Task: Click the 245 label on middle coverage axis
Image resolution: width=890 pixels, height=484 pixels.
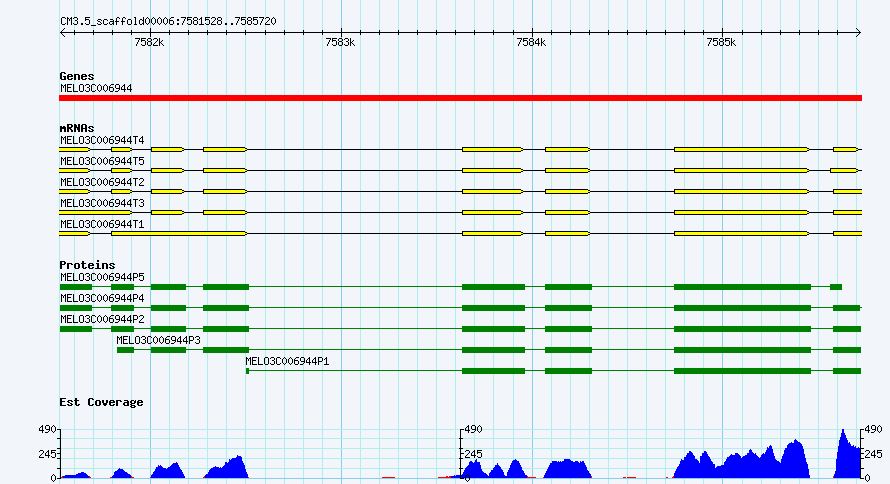Action: pos(473,454)
